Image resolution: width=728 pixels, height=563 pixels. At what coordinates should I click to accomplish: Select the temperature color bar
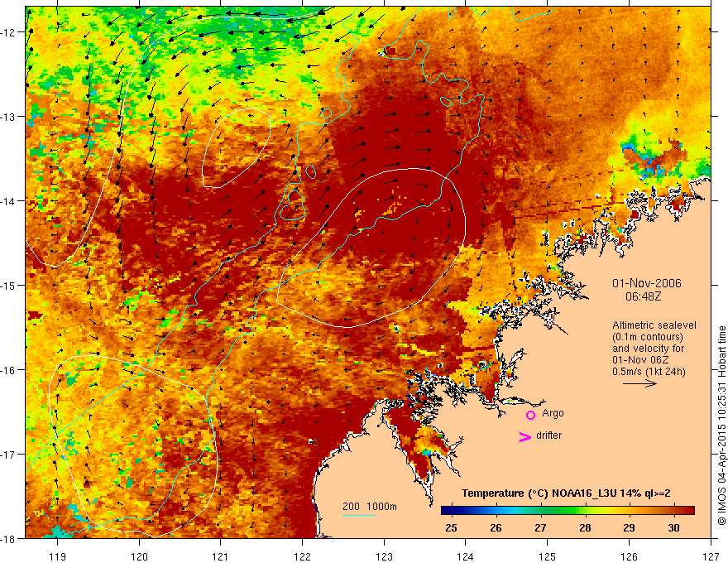coord(568,511)
